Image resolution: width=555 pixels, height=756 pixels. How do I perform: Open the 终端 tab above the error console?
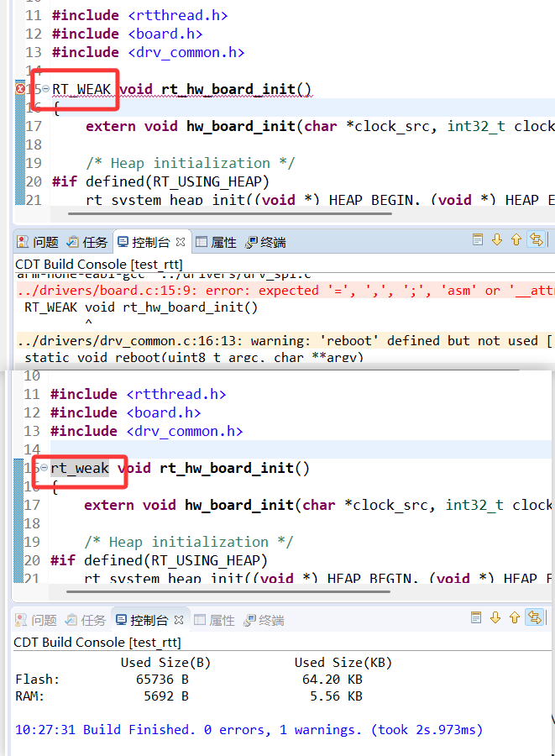(266, 242)
